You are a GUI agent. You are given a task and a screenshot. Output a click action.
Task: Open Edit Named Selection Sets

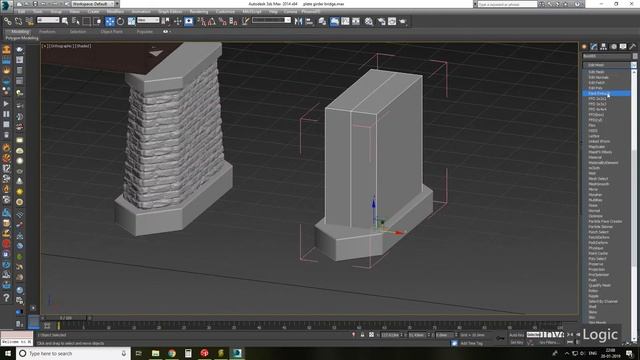[x=245, y=21]
